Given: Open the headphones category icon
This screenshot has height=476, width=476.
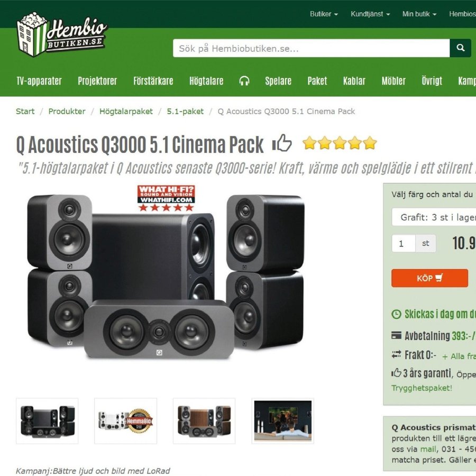Looking at the screenshot, I should tap(244, 81).
